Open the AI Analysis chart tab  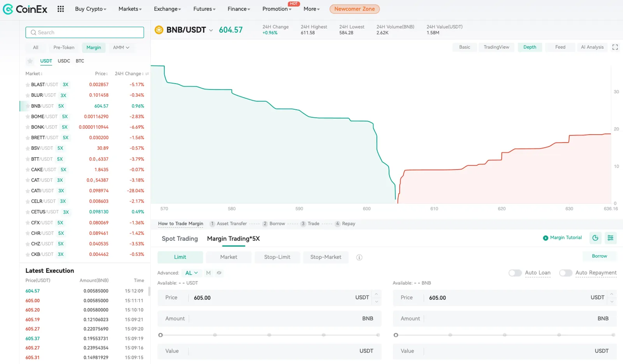pos(592,47)
